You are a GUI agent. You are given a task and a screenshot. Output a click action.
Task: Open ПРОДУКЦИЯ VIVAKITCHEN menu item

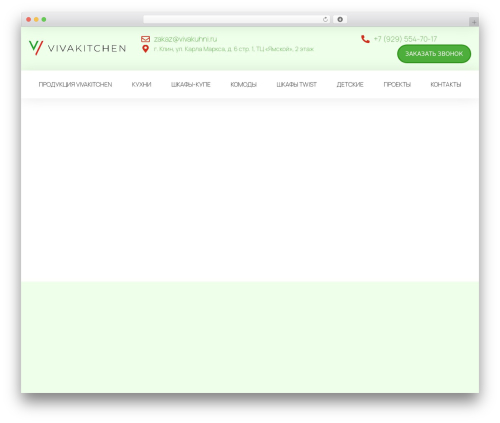(75, 85)
